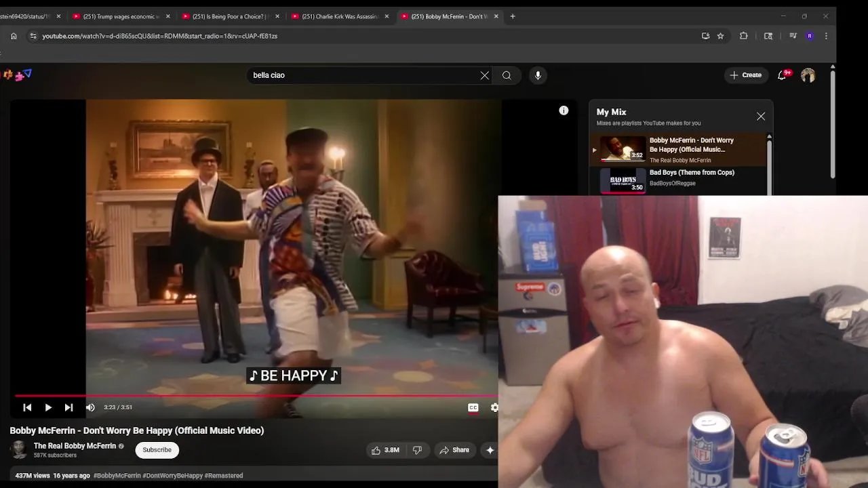Run search with the magnifier button

[507, 75]
